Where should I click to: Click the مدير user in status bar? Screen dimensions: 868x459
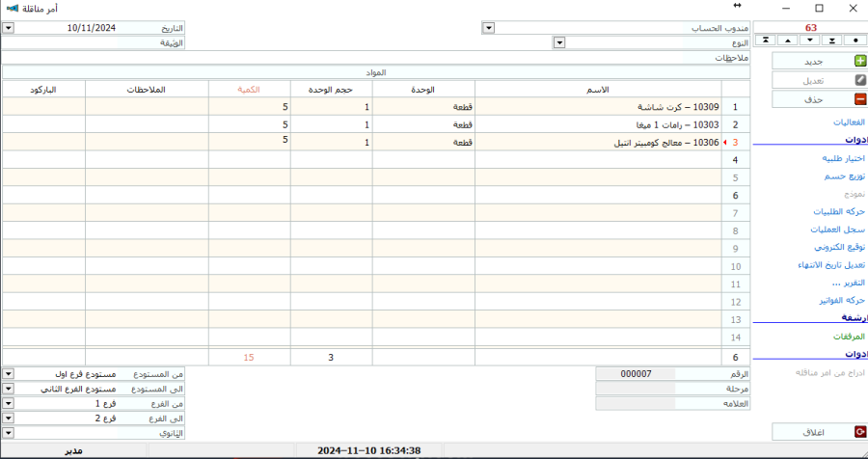click(73, 450)
